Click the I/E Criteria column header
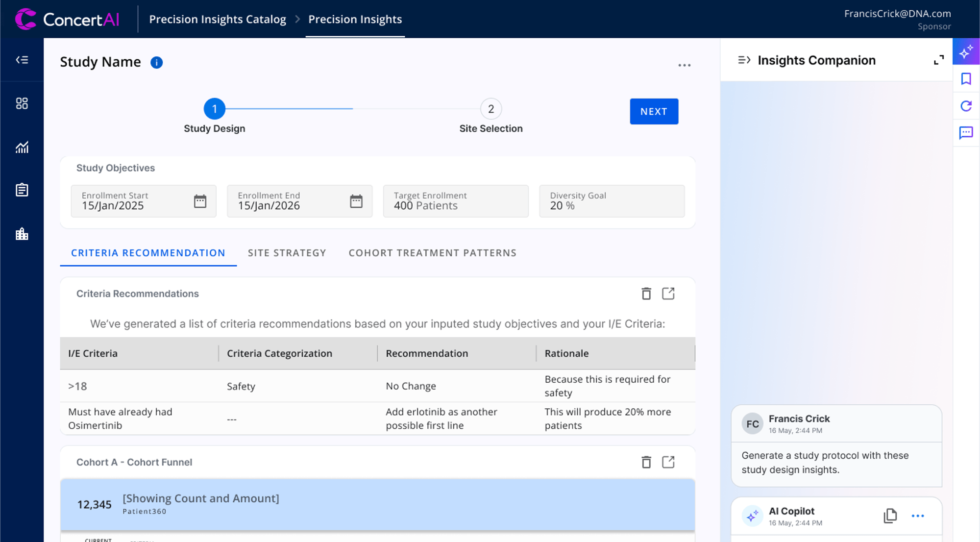 point(139,353)
